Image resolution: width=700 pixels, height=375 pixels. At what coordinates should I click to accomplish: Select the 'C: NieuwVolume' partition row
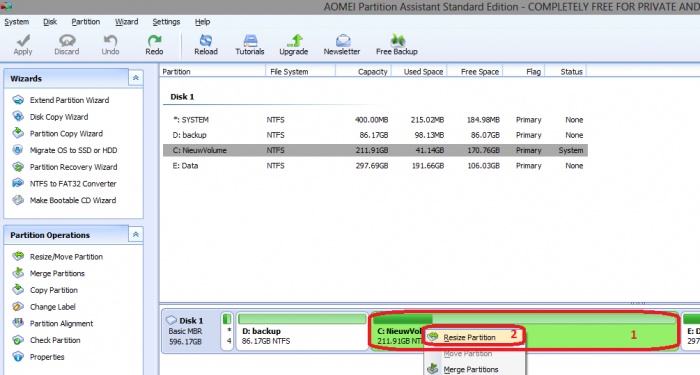click(375, 150)
